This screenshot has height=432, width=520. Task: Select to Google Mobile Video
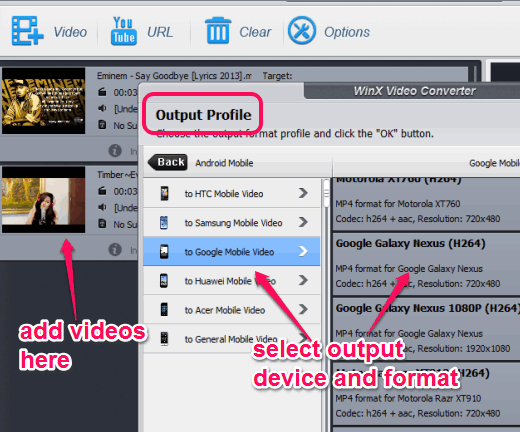232,251
